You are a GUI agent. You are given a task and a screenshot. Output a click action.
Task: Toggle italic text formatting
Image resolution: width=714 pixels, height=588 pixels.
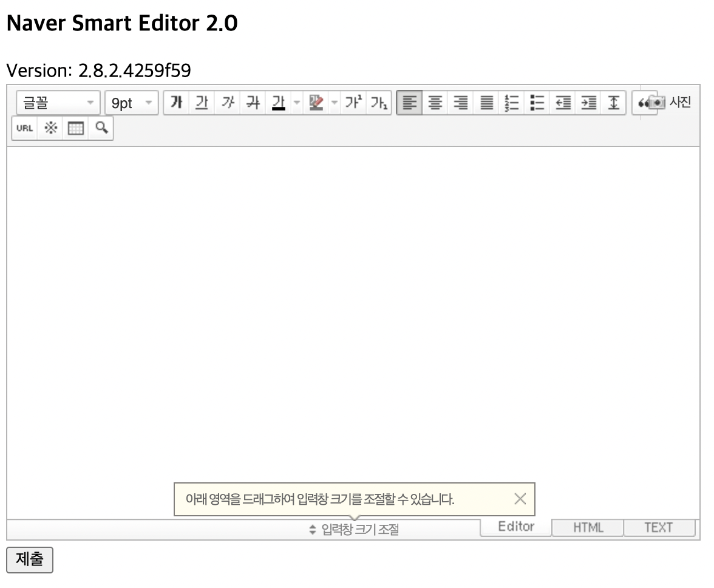(x=227, y=103)
